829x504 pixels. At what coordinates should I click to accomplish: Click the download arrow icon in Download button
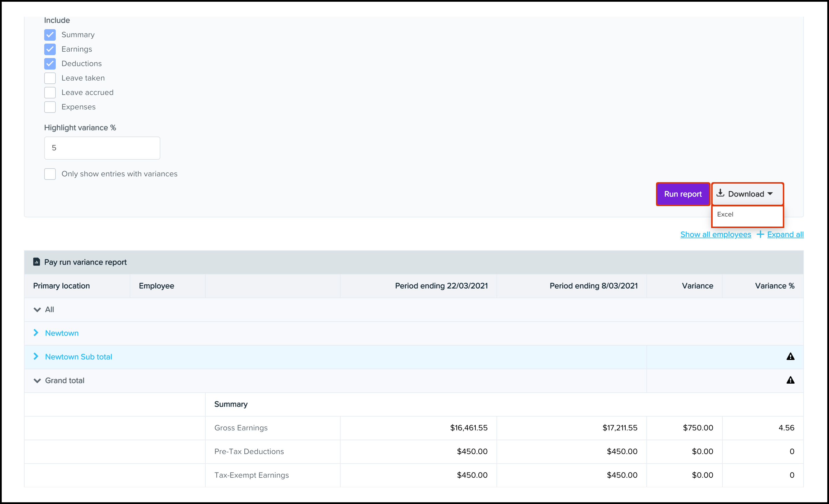coord(720,193)
